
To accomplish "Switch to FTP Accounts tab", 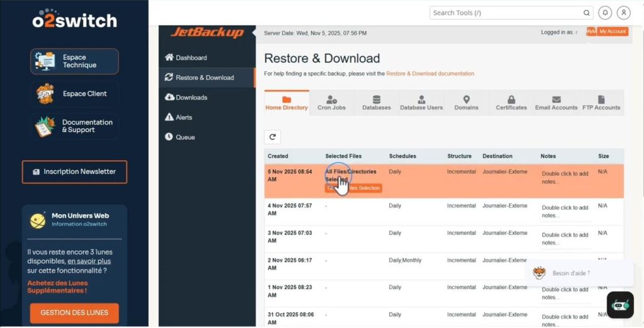I will click(x=601, y=103).
